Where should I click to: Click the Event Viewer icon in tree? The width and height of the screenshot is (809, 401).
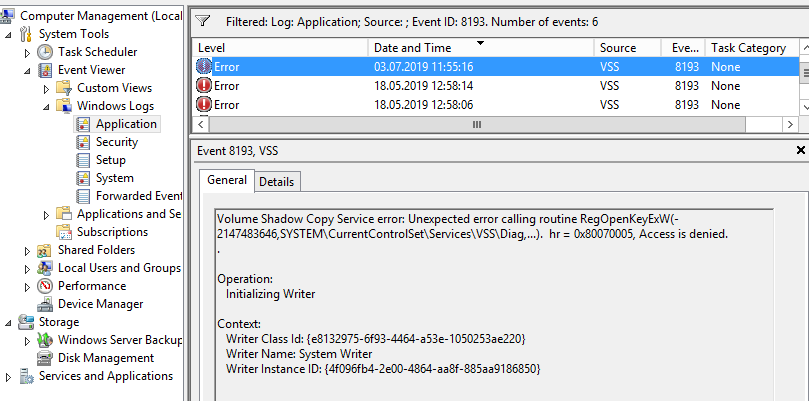point(45,70)
